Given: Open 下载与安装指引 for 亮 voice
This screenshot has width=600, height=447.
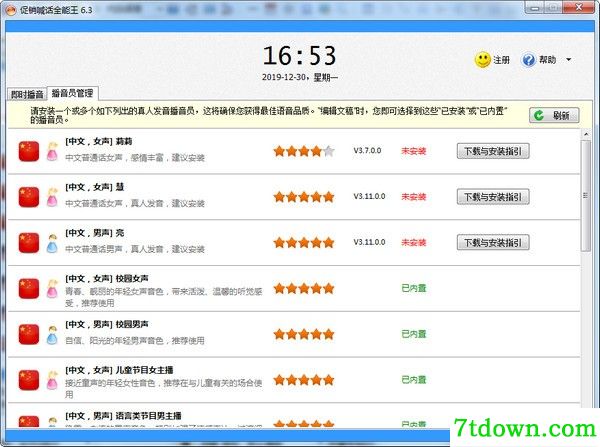Looking at the screenshot, I should [x=493, y=243].
